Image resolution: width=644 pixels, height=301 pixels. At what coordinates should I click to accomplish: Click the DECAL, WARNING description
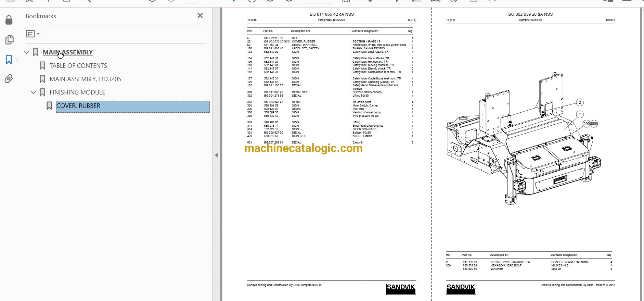click(x=304, y=45)
